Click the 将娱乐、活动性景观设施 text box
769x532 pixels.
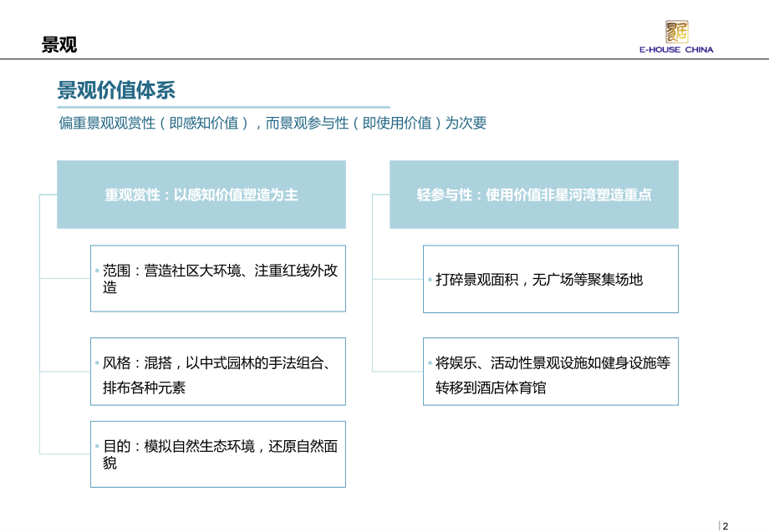point(550,372)
